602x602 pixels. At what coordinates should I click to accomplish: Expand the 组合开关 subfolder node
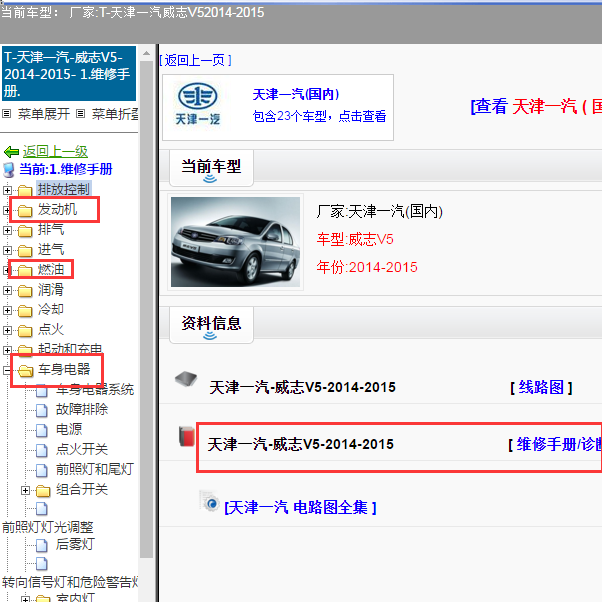tap(25, 491)
